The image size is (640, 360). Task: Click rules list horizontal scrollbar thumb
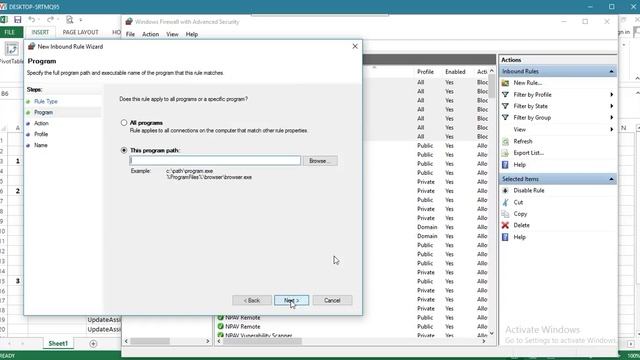(x=262, y=341)
